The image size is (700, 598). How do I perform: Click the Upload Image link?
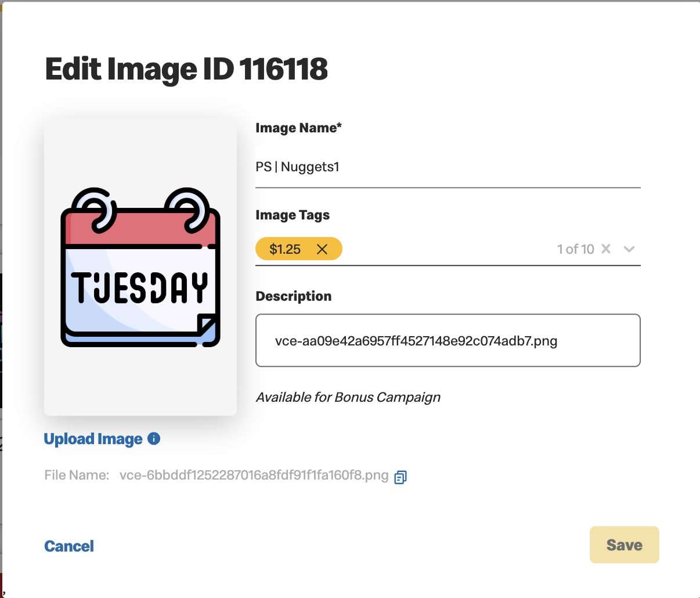click(93, 439)
